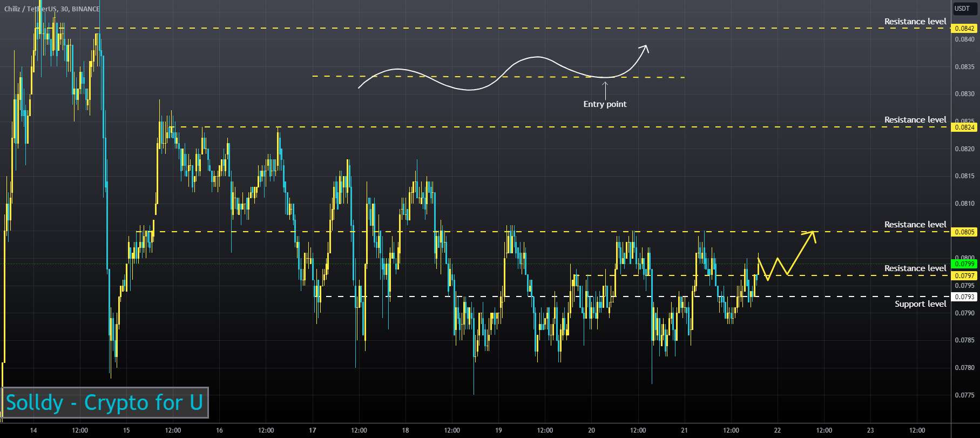Screen dimensions: 980x438
Task: Click the Support level label
Action: [920, 304]
